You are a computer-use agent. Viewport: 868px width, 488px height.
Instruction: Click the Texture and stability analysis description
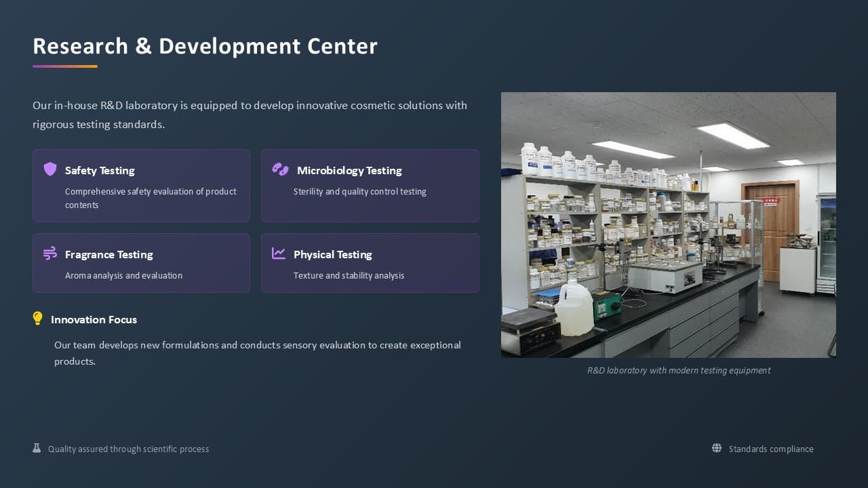tap(349, 275)
